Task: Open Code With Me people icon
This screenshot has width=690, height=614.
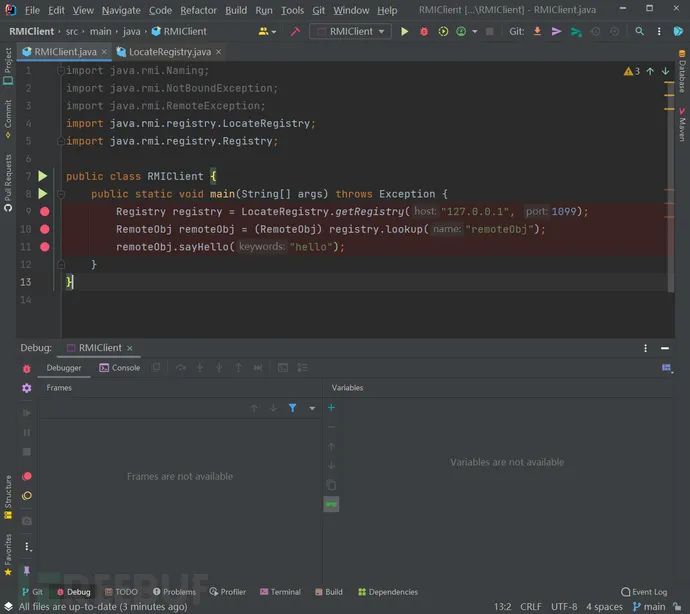Action: 263,32
